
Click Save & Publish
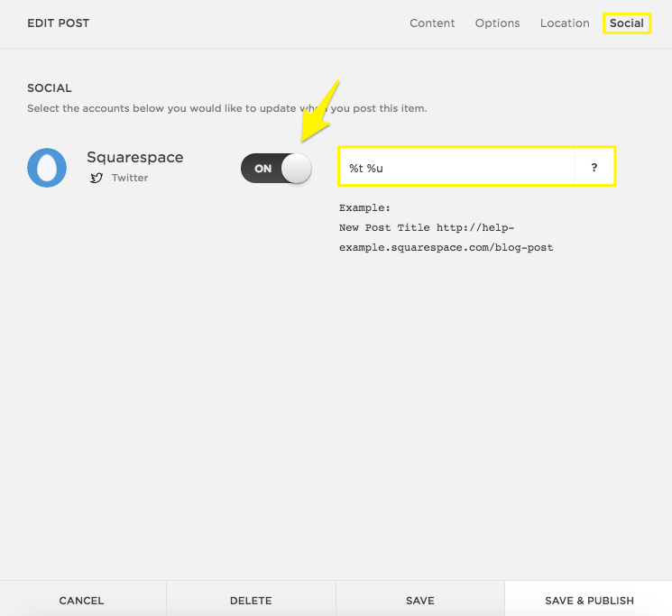(x=589, y=600)
